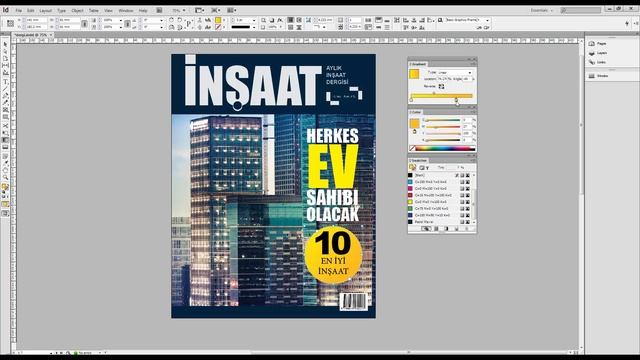The image size is (640, 360).
Task: Select the Gap tool
Action: coord(5,65)
